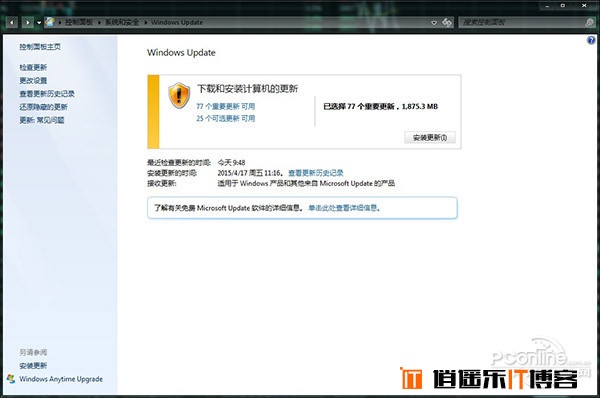Click 单击此处查看详细信息 link
Viewport: 600px width, 398px height.
pyautogui.click(x=343, y=208)
